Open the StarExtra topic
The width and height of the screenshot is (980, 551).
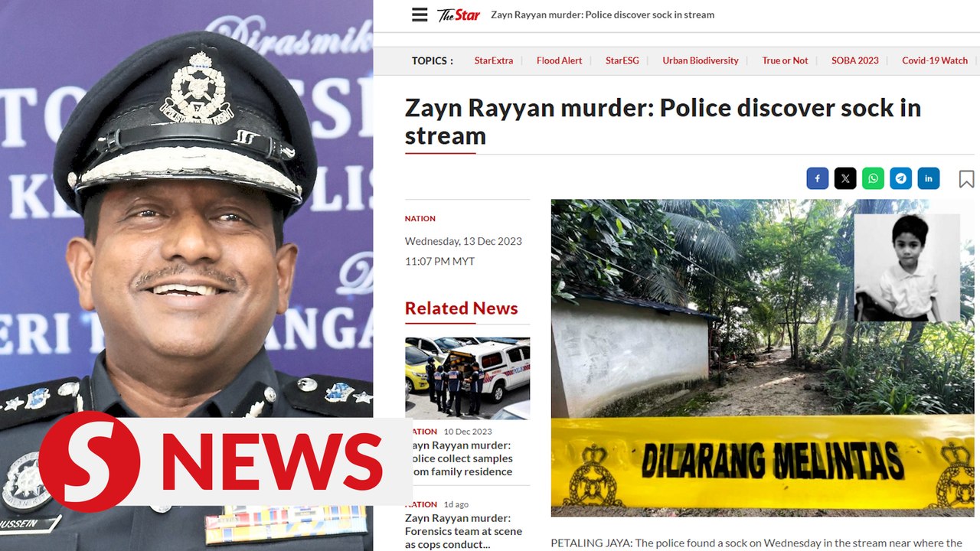tap(494, 60)
